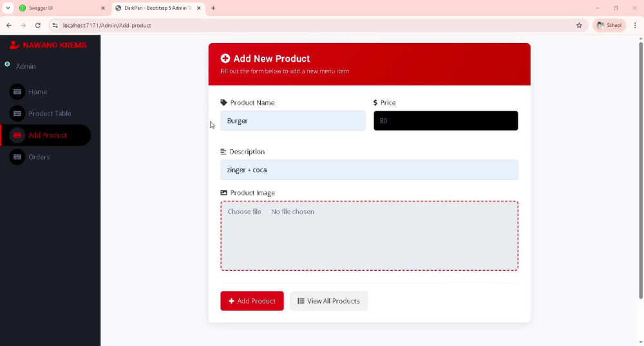644x346 pixels.
Task: Click the dollar icon beside Price
Action: click(375, 102)
